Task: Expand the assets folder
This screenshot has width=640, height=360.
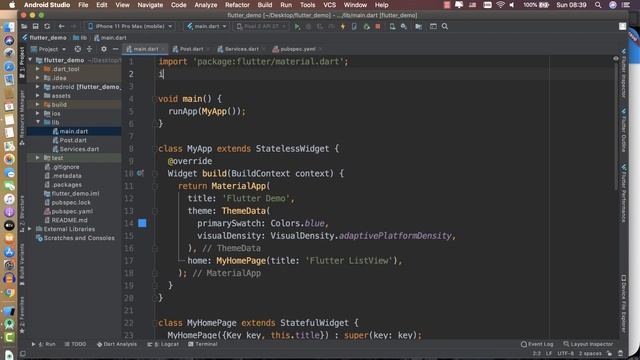Action: [38, 96]
